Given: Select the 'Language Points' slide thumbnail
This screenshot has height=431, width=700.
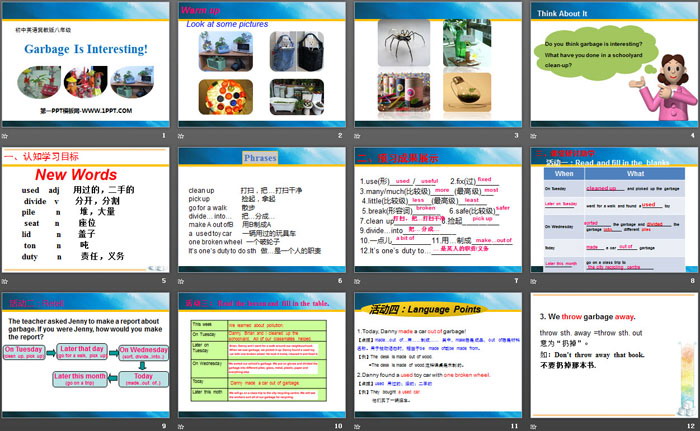Looking at the screenshot, I should (438, 356).
